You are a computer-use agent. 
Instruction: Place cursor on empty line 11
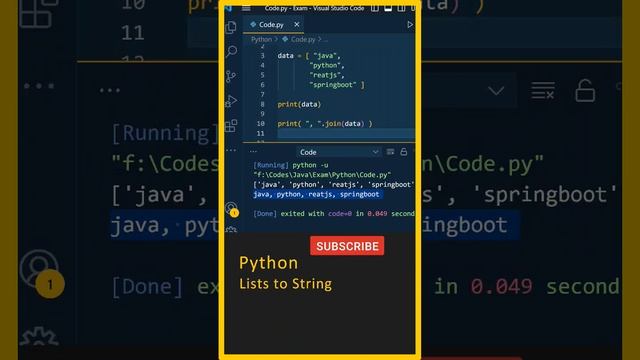pyautogui.click(x=346, y=133)
